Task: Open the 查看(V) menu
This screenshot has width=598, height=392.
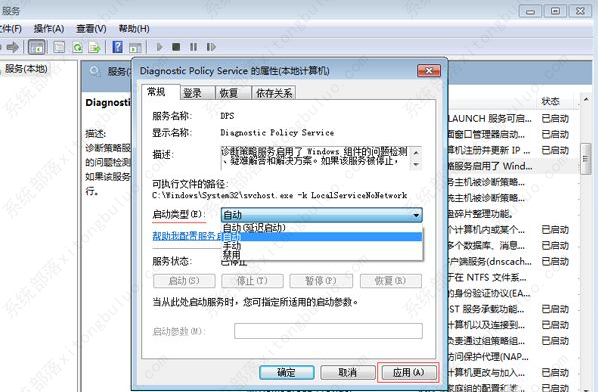Action: pos(91,29)
